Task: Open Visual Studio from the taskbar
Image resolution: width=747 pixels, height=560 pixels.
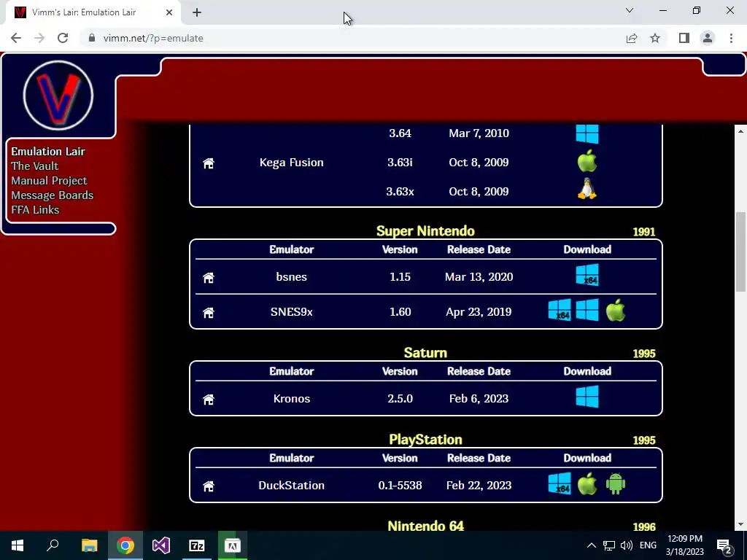Action: [161, 545]
